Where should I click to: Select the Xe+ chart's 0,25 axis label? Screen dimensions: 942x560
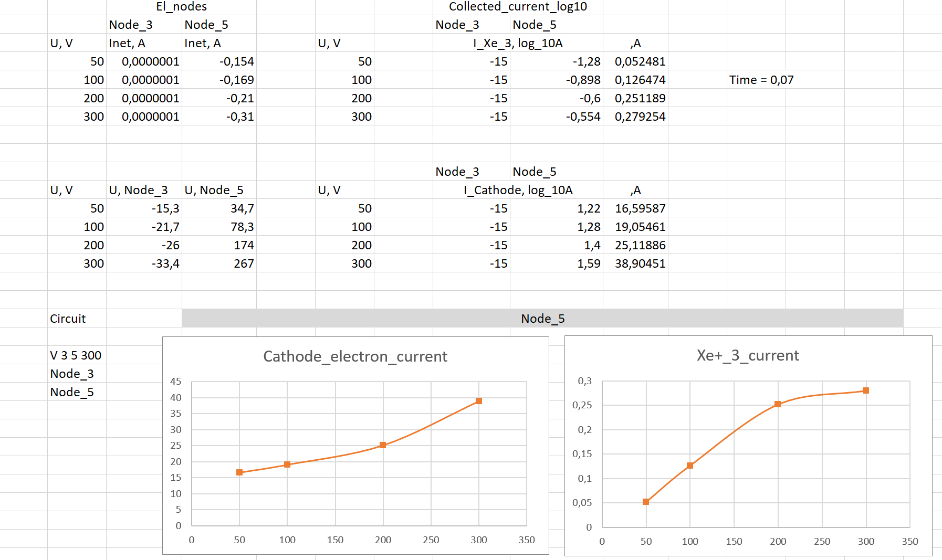click(x=582, y=405)
